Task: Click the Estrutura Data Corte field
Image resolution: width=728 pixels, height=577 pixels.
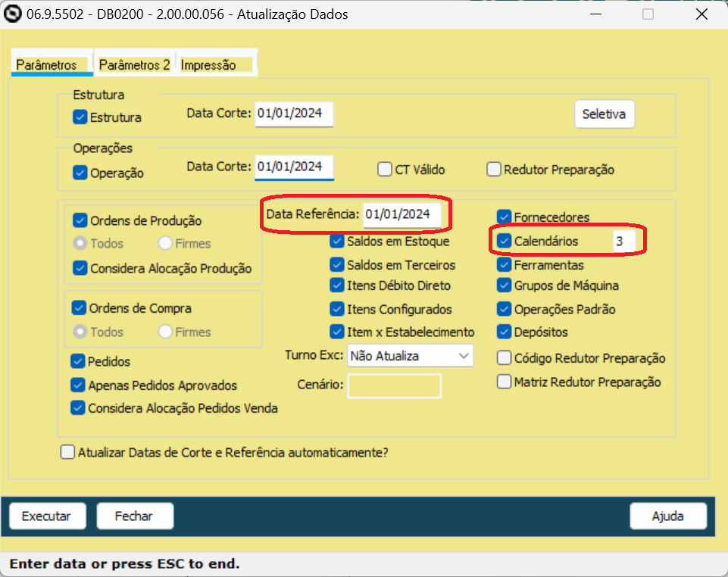Action: (293, 114)
